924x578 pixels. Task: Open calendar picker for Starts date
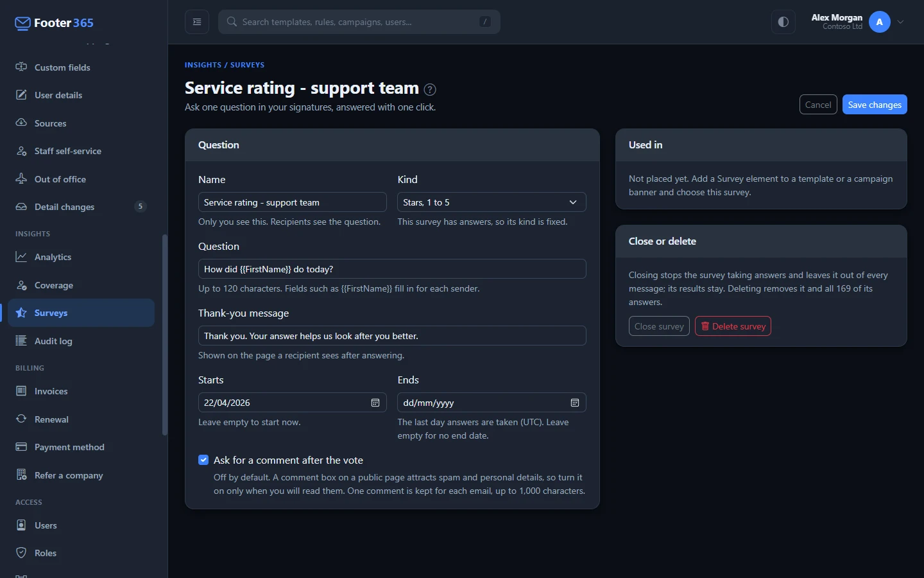[x=375, y=403]
